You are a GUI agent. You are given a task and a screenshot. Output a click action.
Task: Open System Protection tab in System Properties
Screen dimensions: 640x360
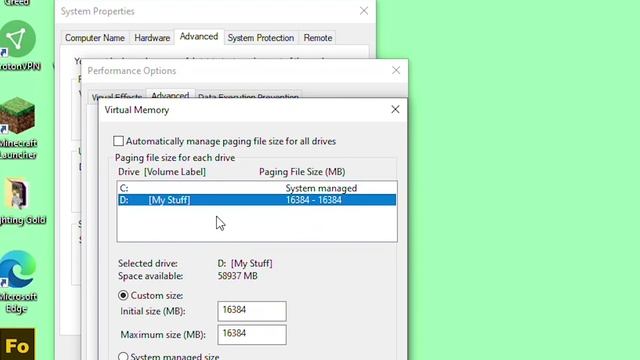tap(260, 38)
